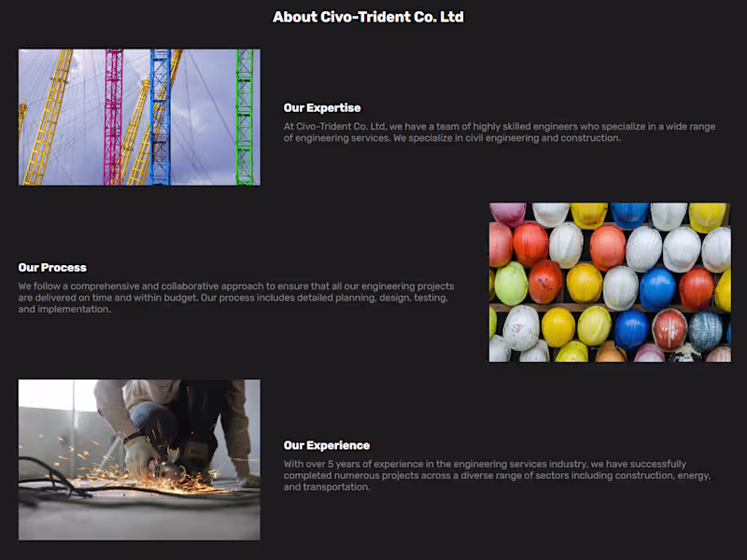Screen dimensions: 747x560
Task: Click the pink crane tower in photo
Action: click(x=113, y=118)
